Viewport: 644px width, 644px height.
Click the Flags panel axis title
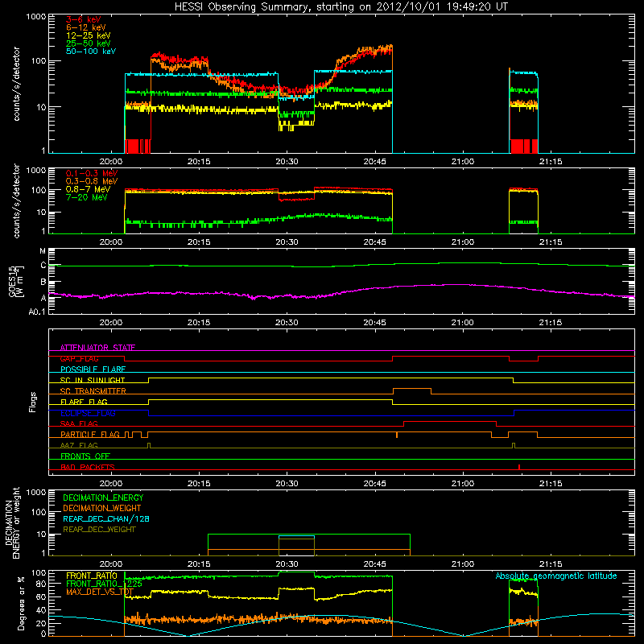[33, 402]
